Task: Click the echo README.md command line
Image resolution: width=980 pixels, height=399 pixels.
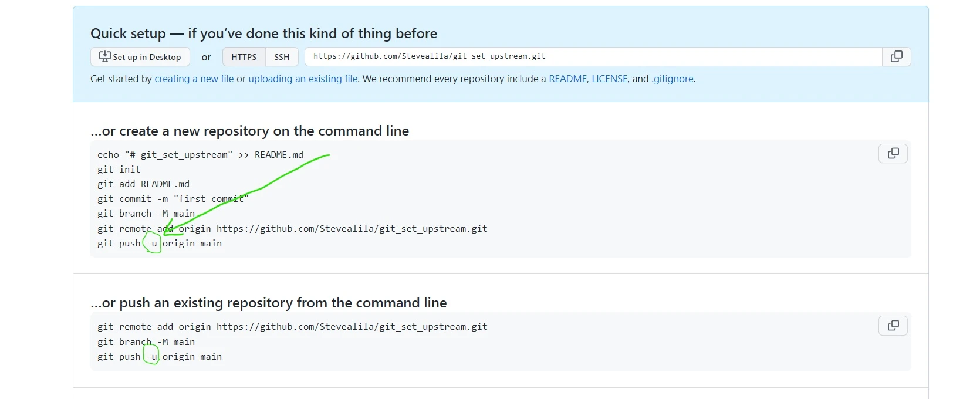Action: tap(200, 154)
